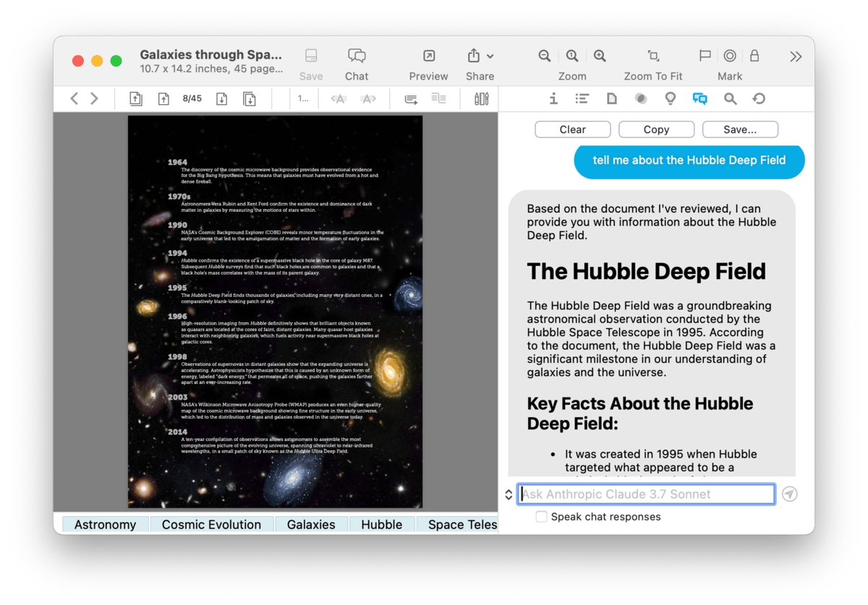Click the info 'i' inspector icon
This screenshot has height=605, width=868.
tap(553, 99)
